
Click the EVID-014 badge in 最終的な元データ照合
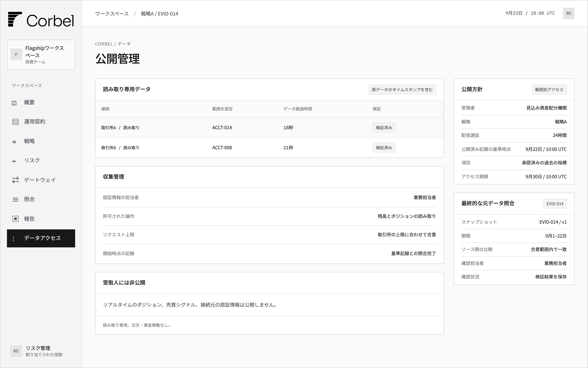555,204
